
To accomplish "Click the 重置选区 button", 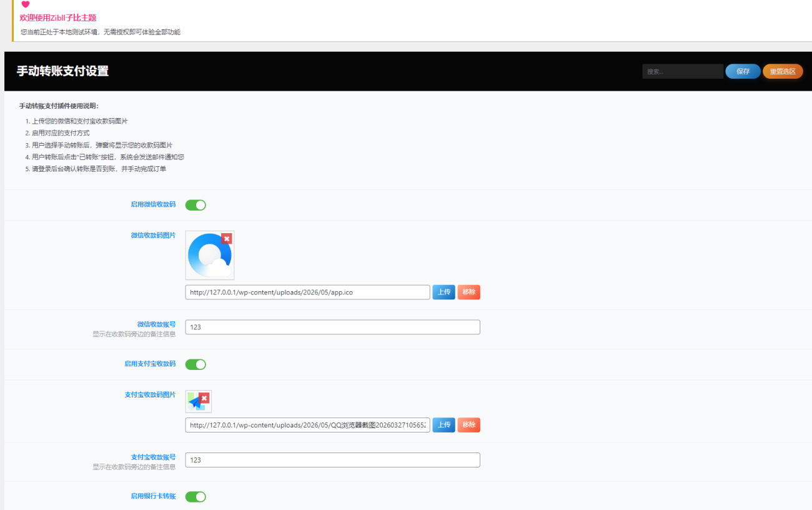I will click(783, 71).
